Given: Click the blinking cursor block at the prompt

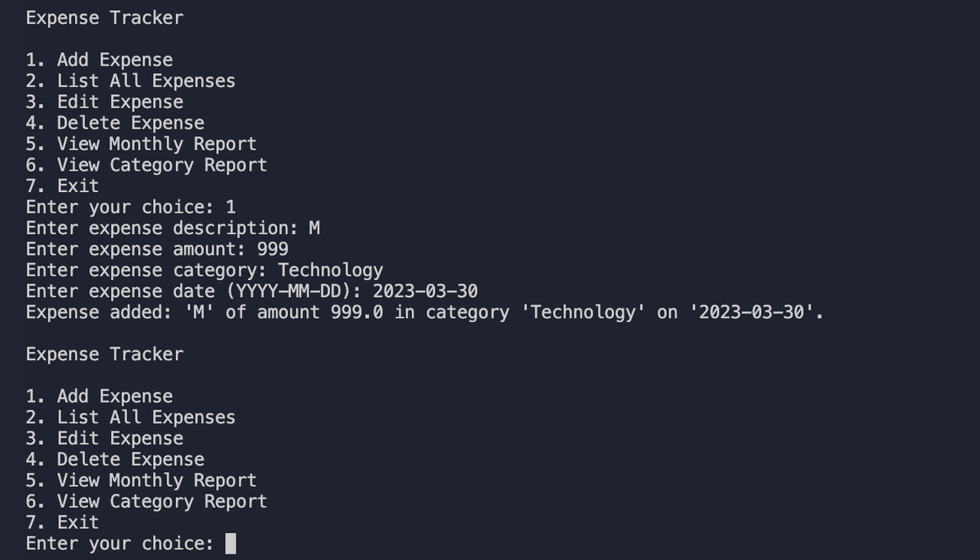Looking at the screenshot, I should point(230,543).
